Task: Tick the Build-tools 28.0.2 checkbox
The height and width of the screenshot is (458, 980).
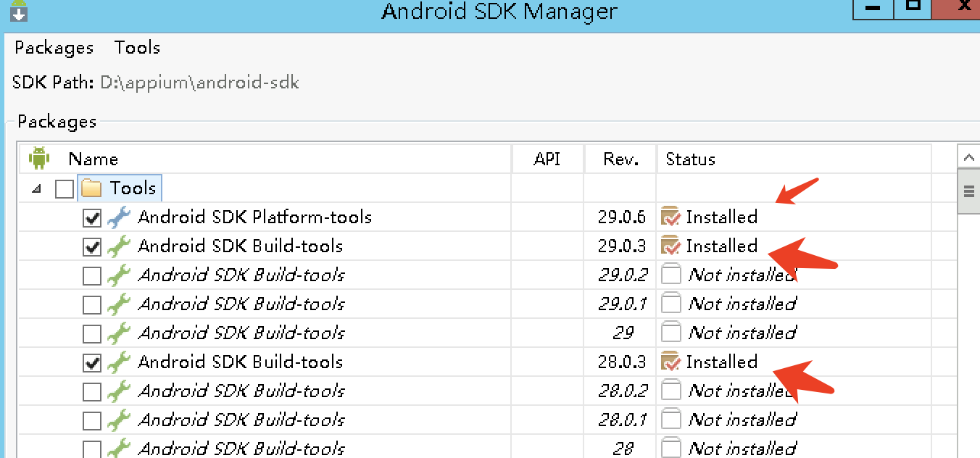Action: tap(92, 392)
